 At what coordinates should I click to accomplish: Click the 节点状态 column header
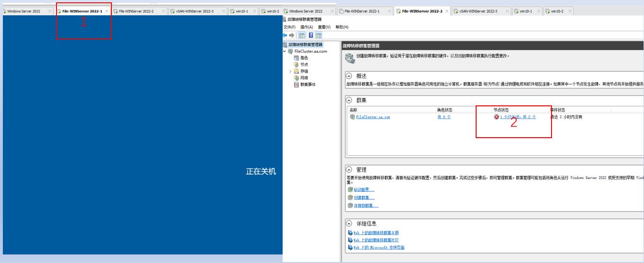tap(501, 110)
